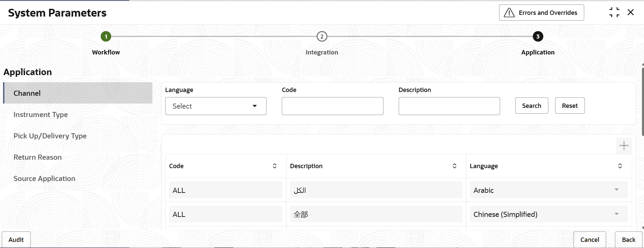Open the Source Application section
644x248 pixels.
(44, 179)
